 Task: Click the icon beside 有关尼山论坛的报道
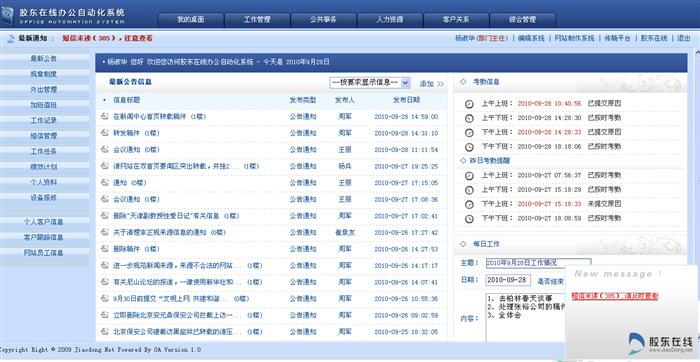coord(104,282)
